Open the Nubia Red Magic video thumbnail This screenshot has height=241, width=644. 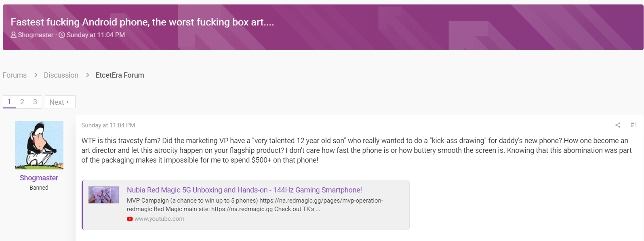pyautogui.click(x=103, y=195)
